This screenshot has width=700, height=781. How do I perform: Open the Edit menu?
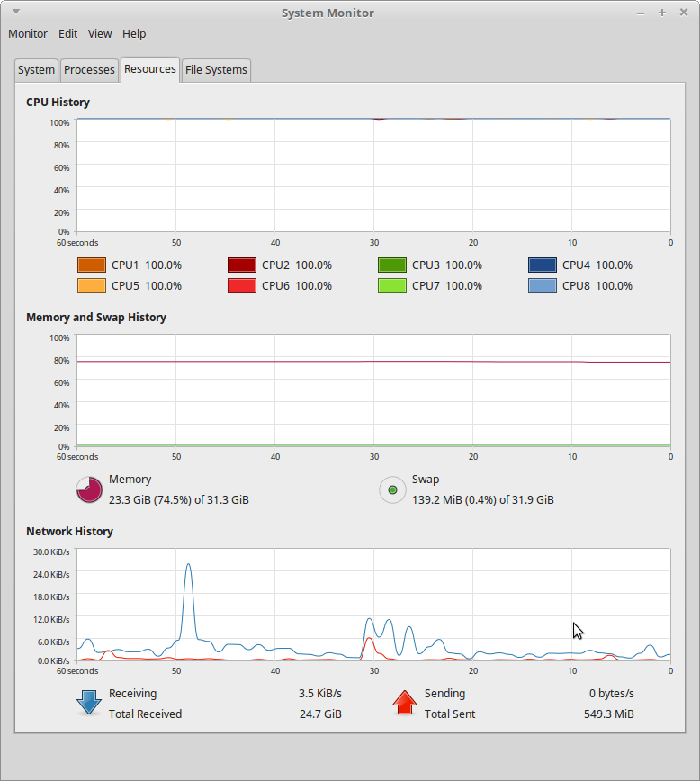67,34
